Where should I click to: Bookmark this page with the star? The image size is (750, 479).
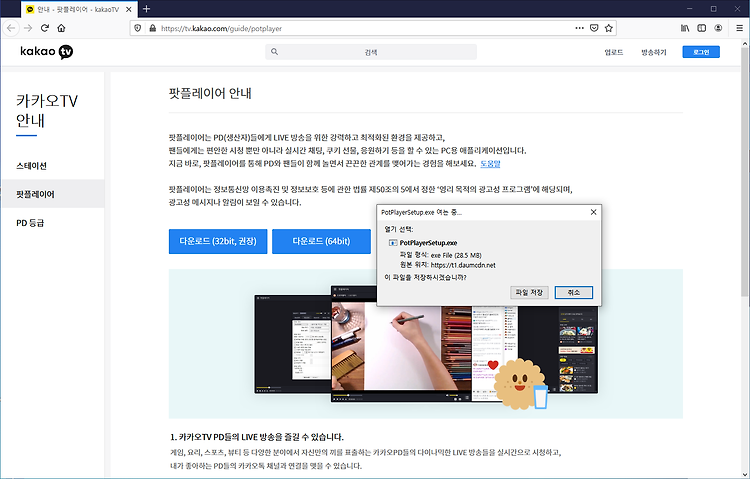[608, 28]
